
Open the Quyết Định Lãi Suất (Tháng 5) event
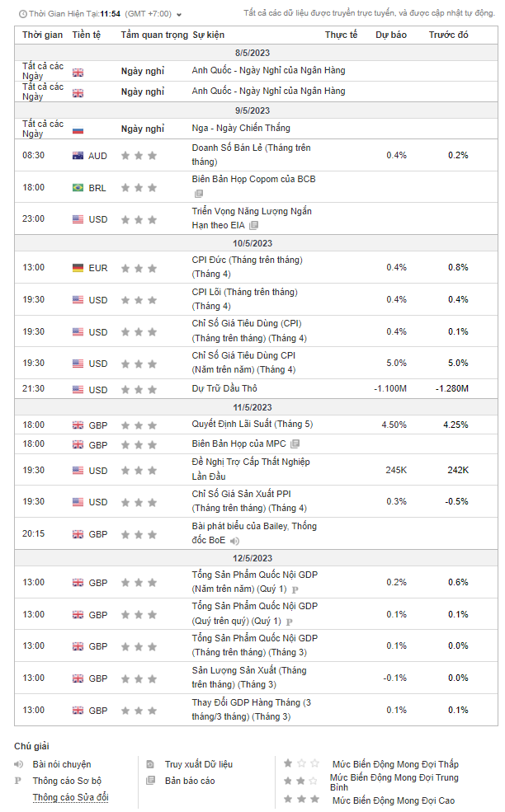click(252, 425)
